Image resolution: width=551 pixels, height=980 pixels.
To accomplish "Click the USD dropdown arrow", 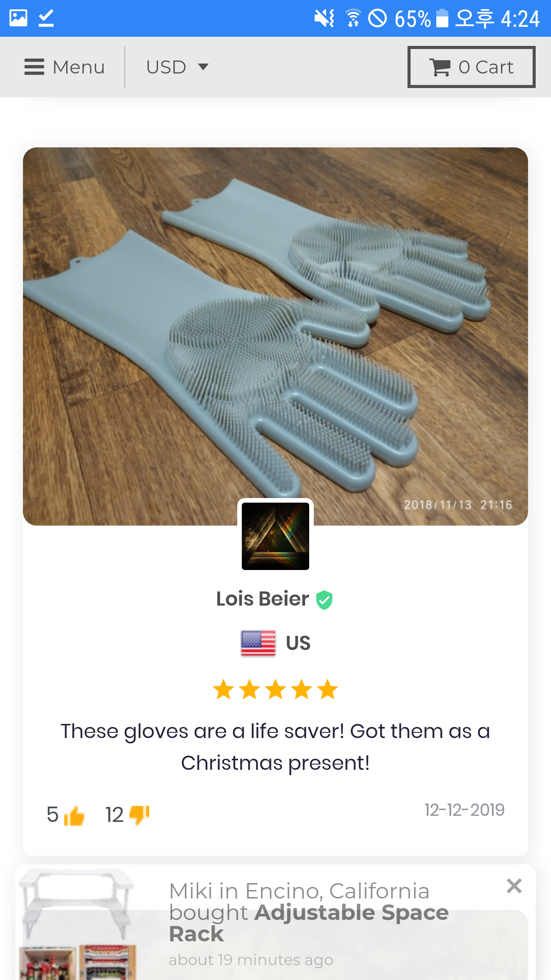I will [203, 67].
